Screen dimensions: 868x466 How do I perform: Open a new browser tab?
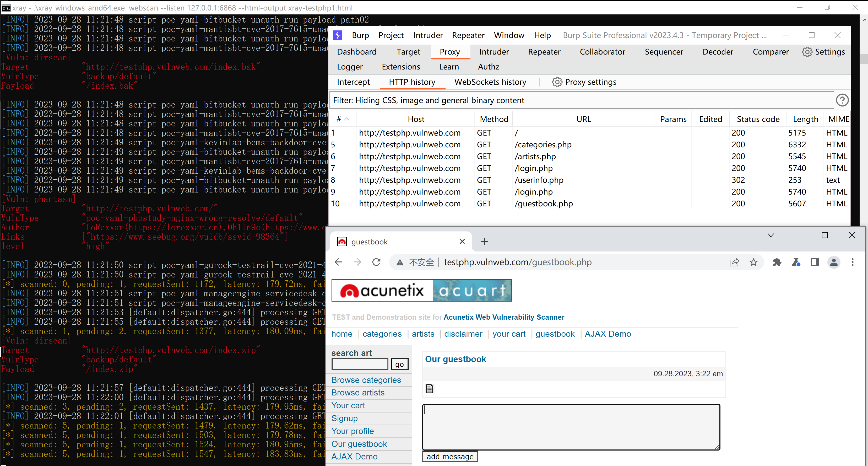pos(485,242)
